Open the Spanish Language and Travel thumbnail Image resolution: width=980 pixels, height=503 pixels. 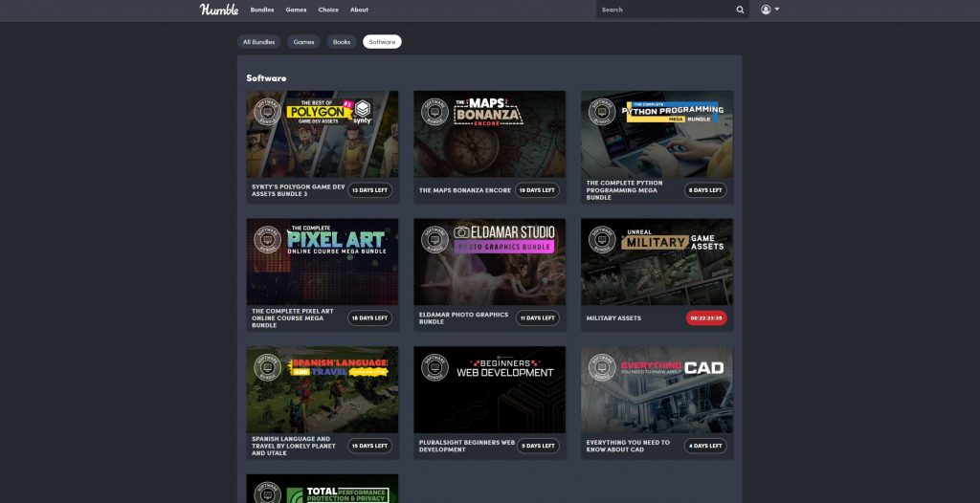click(322, 390)
